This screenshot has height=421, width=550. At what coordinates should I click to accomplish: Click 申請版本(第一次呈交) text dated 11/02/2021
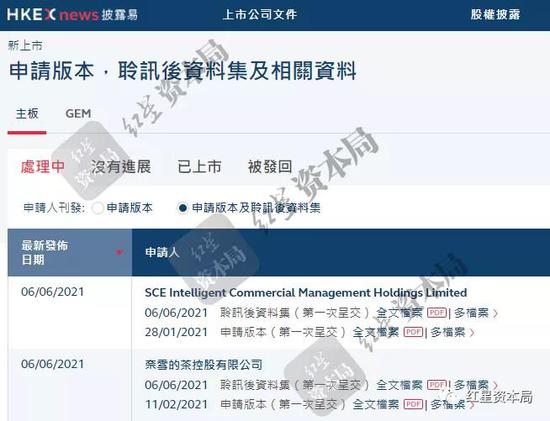(283, 404)
